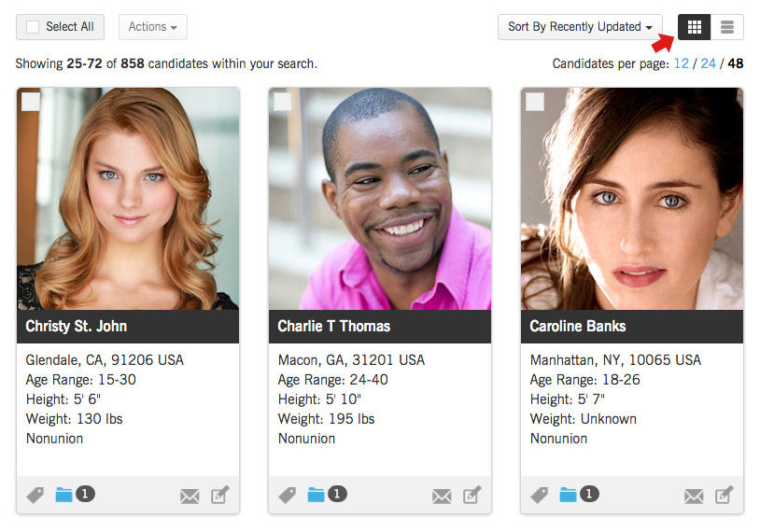Click edit note icon on Christy St. John card
The width and height of the screenshot is (760, 532).
click(x=219, y=496)
